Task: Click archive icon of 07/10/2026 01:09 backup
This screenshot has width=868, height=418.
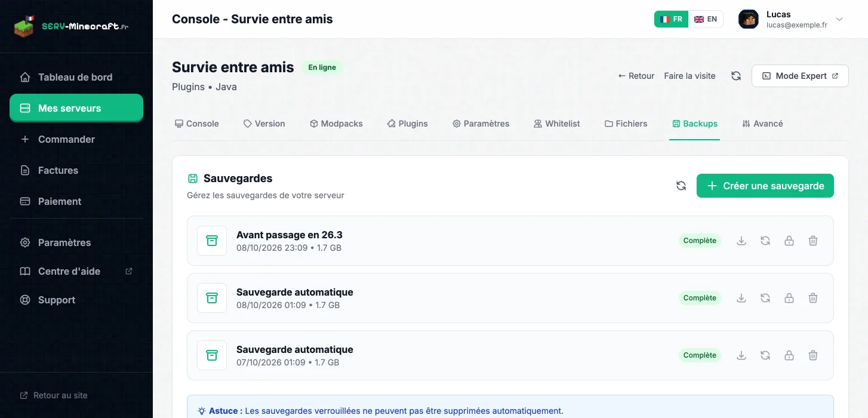Action: point(212,355)
